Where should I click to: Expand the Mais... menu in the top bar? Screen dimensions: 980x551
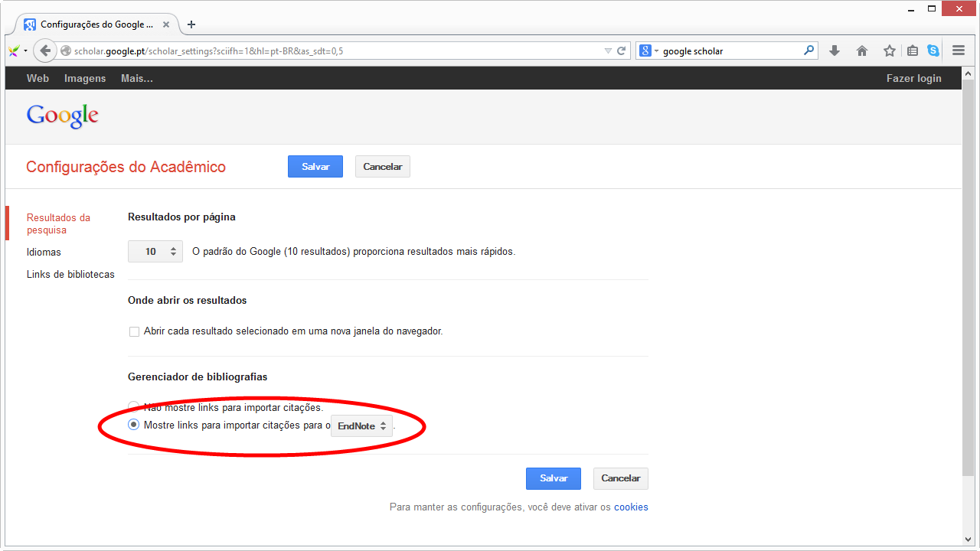pyautogui.click(x=137, y=78)
